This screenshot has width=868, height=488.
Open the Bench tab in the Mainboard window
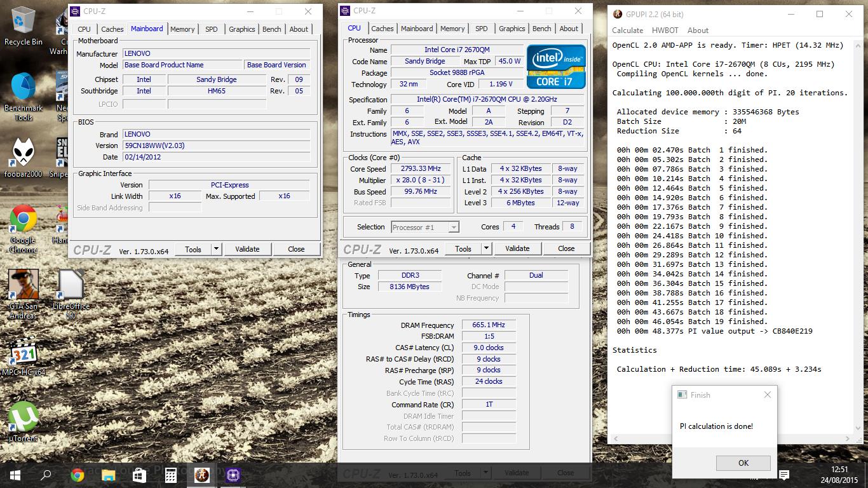(x=272, y=29)
